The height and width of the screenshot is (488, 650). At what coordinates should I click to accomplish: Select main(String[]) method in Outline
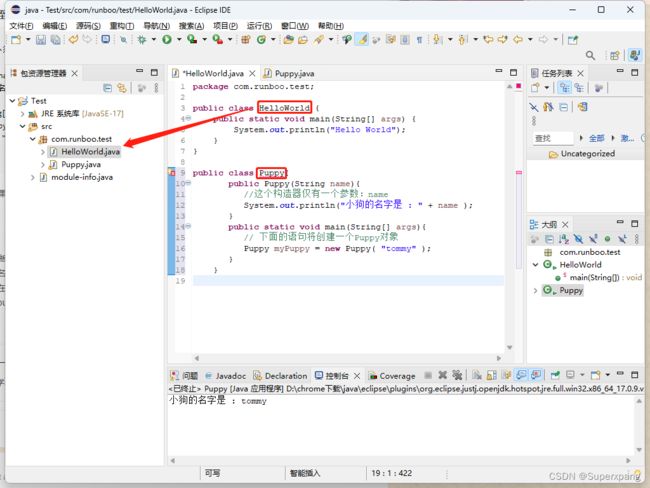point(599,277)
